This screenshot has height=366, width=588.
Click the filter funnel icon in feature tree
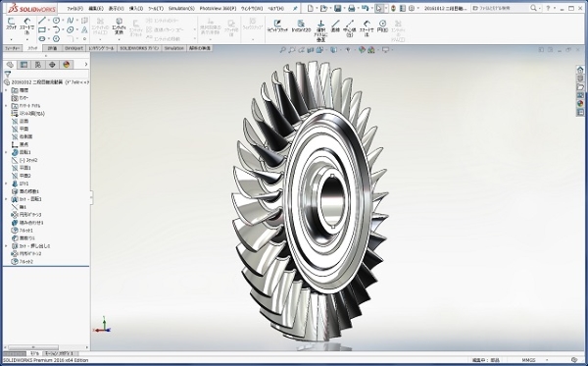click(8, 74)
